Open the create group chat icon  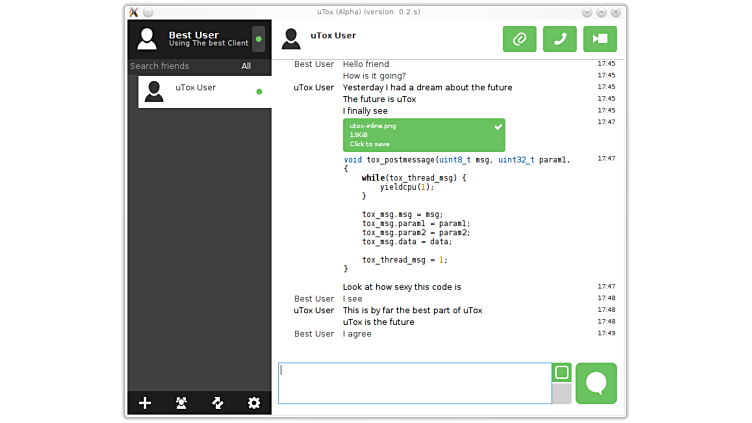(x=181, y=403)
